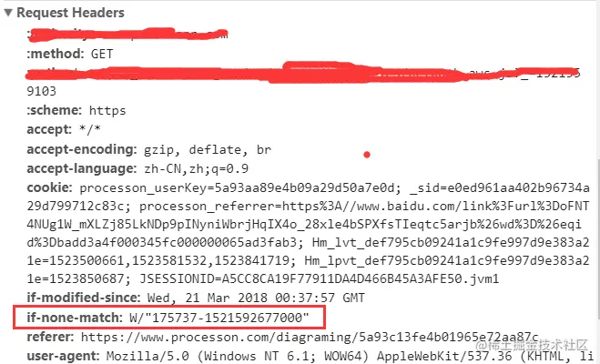
Task: Click the vertical scrollbar on right edge
Action: tap(597, 238)
